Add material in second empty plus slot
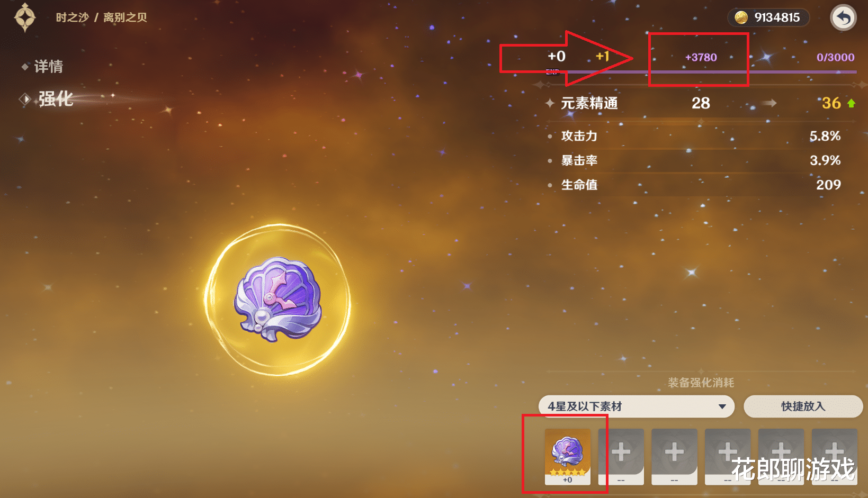The image size is (868, 498). click(621, 457)
